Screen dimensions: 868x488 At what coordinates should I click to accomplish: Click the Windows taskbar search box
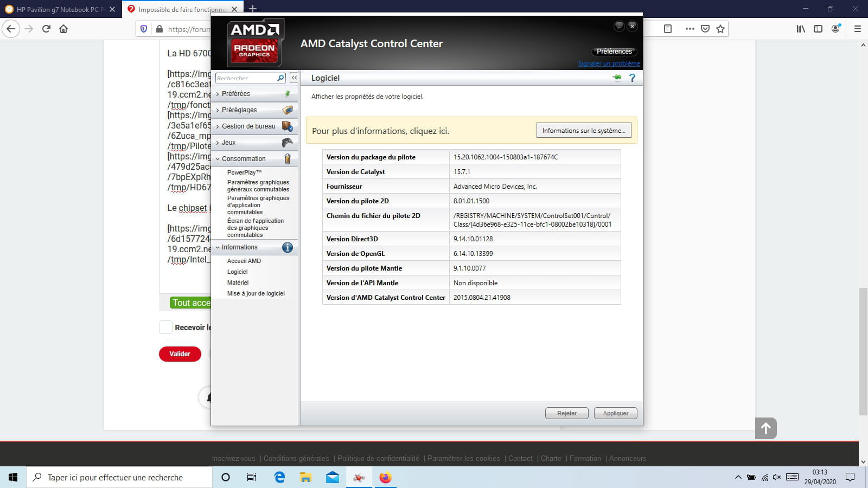pyautogui.click(x=119, y=477)
